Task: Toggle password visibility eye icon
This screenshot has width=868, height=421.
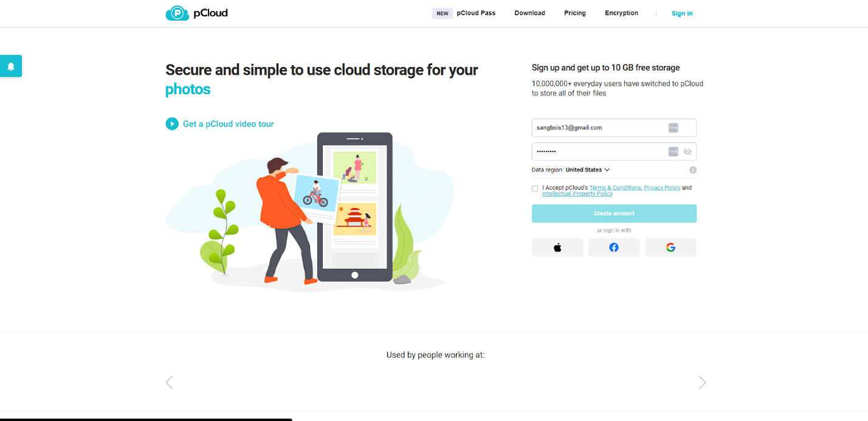Action: point(687,151)
